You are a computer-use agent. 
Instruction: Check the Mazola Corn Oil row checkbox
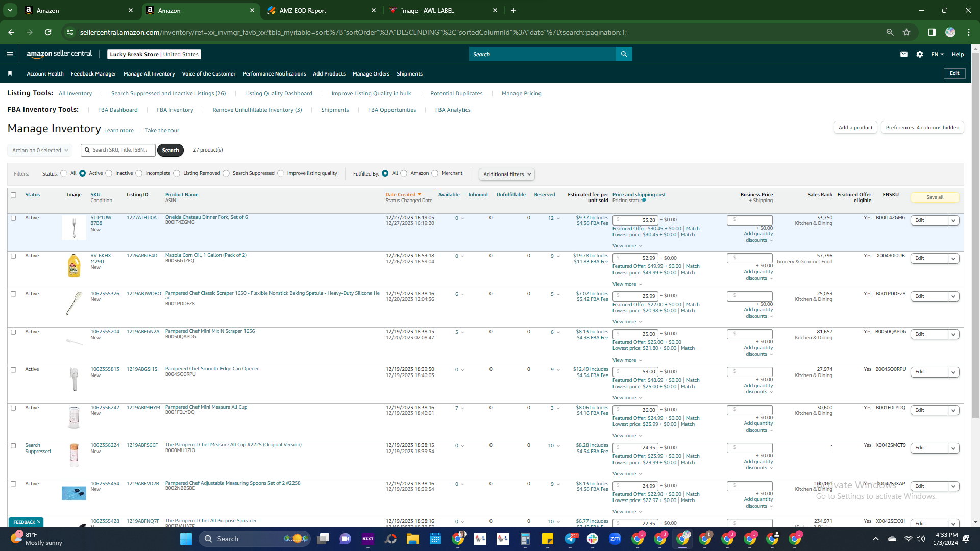[14, 256]
